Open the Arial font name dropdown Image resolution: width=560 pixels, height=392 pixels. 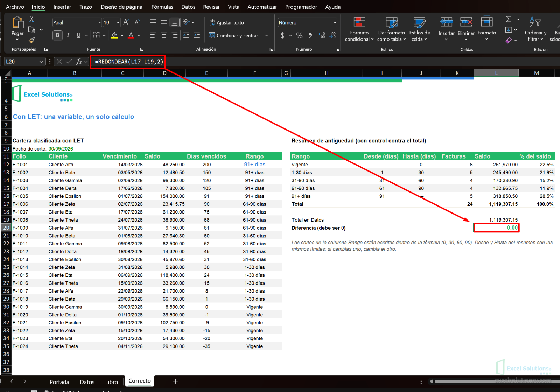pos(99,22)
